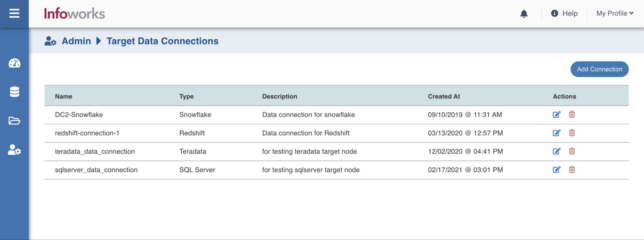Viewport: 644px width, 240px height.
Task: Delete the teradata_data_connection entry
Action: coord(572,151)
